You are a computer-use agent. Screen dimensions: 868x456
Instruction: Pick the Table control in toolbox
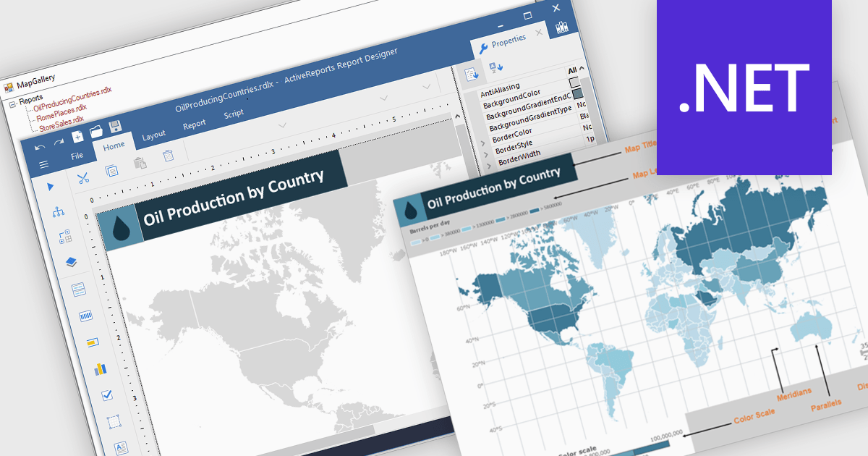tap(78, 290)
